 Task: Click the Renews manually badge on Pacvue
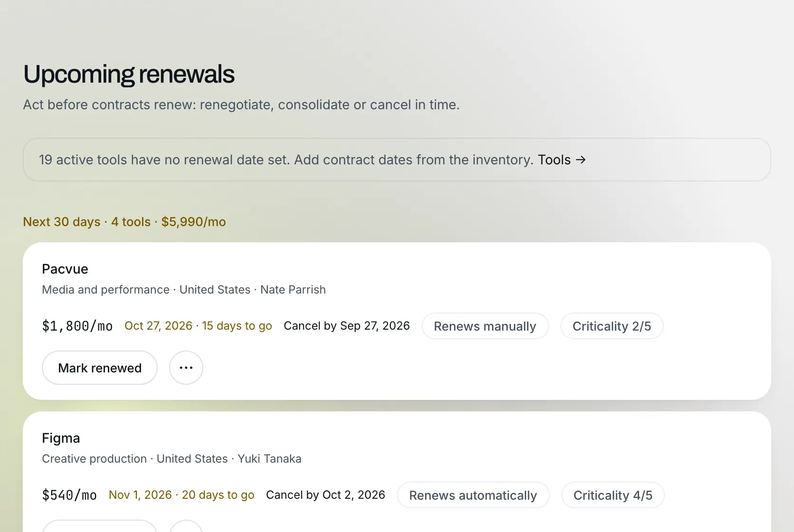pyautogui.click(x=485, y=326)
